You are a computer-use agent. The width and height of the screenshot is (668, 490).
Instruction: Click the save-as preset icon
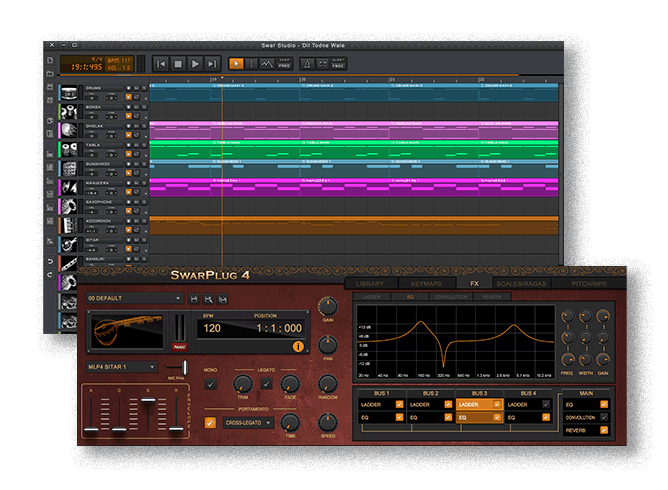(208, 299)
